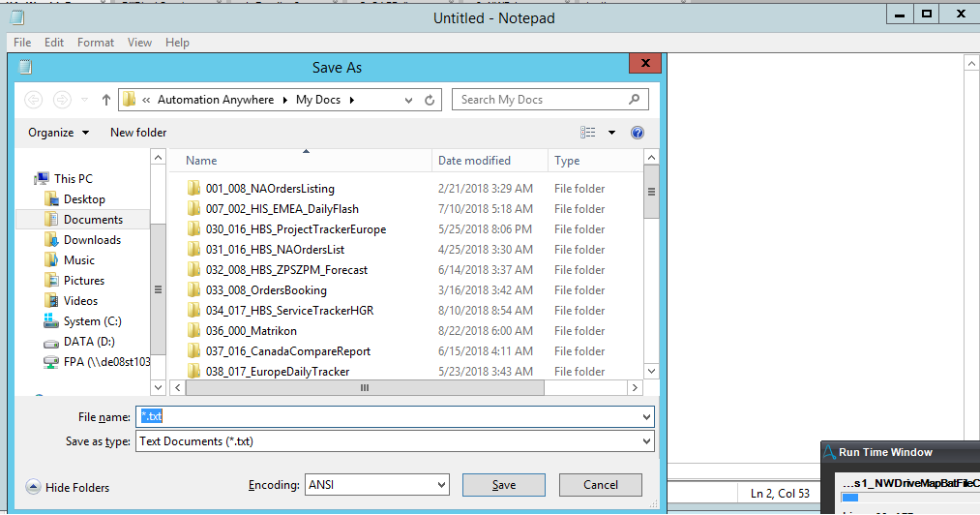Collapse folders with Hide Folders

68,488
